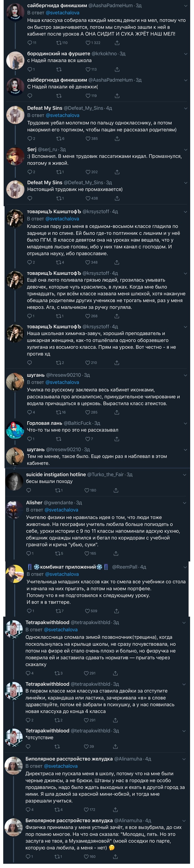Reply to the Alisher tweet about physics teacher
Screen dimensions: 194x868
click(29, 553)
